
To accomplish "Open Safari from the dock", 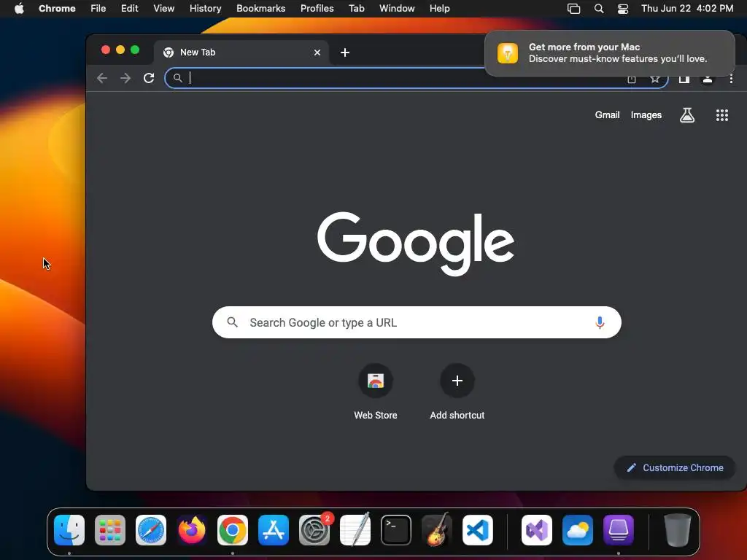I will pos(151,530).
